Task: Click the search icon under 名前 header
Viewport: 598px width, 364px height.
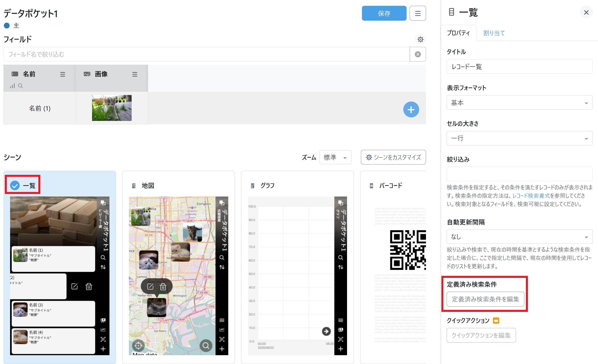Action: tap(20, 86)
